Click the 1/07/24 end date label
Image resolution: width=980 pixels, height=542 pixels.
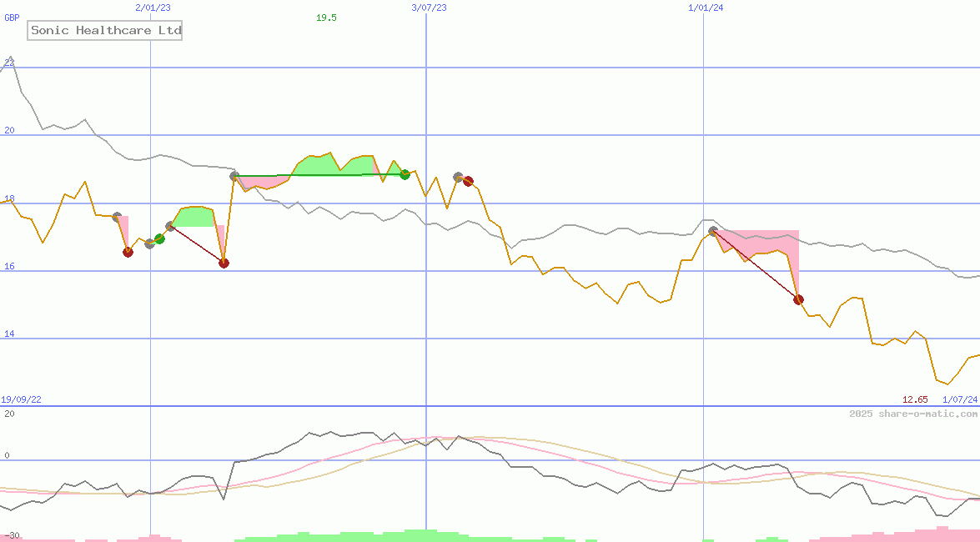[x=960, y=399]
